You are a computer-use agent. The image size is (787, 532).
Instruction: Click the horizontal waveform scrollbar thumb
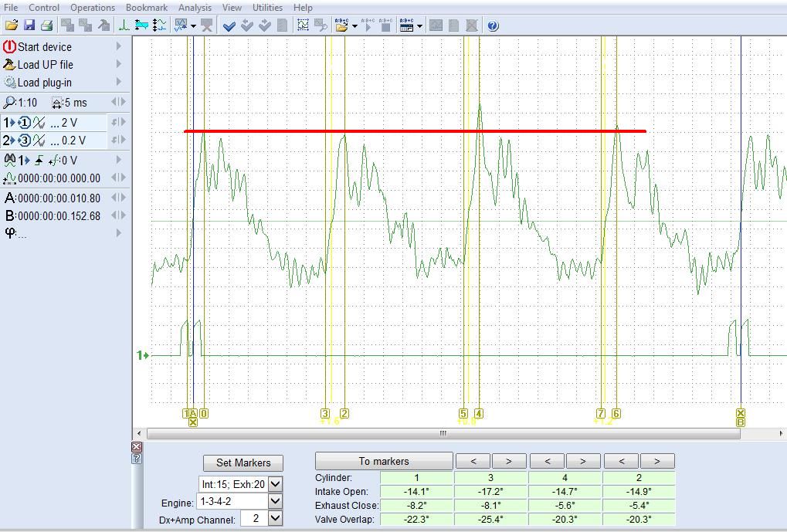pos(443,433)
